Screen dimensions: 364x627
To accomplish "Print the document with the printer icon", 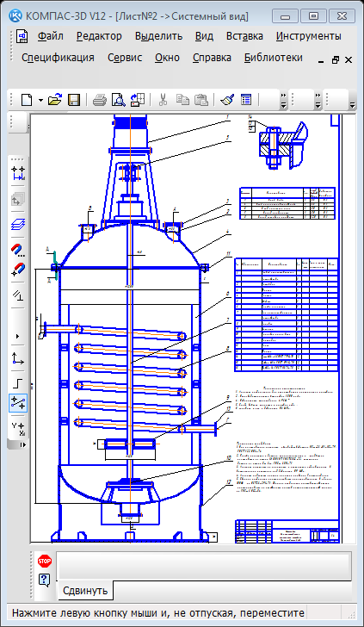I will (100, 100).
